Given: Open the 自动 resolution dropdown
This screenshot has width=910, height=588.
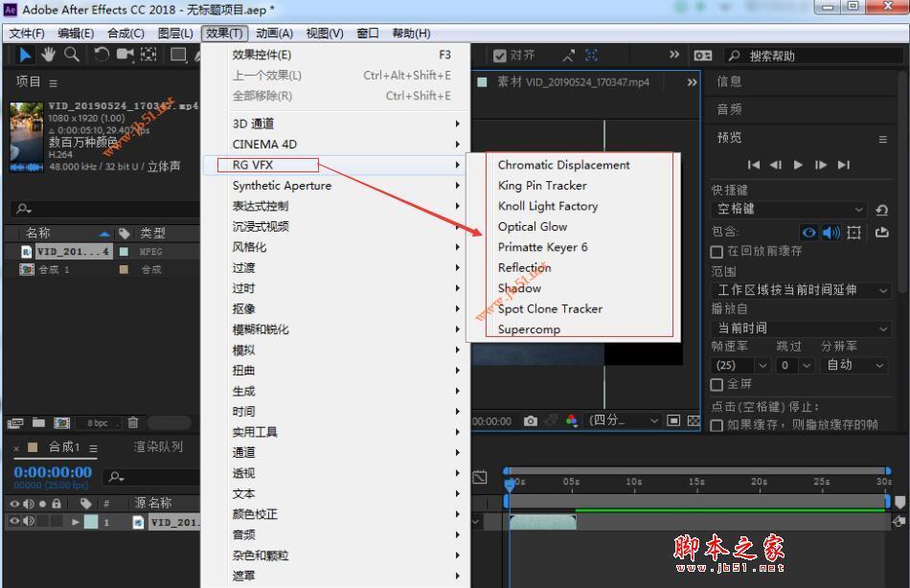Looking at the screenshot, I should tap(853, 365).
